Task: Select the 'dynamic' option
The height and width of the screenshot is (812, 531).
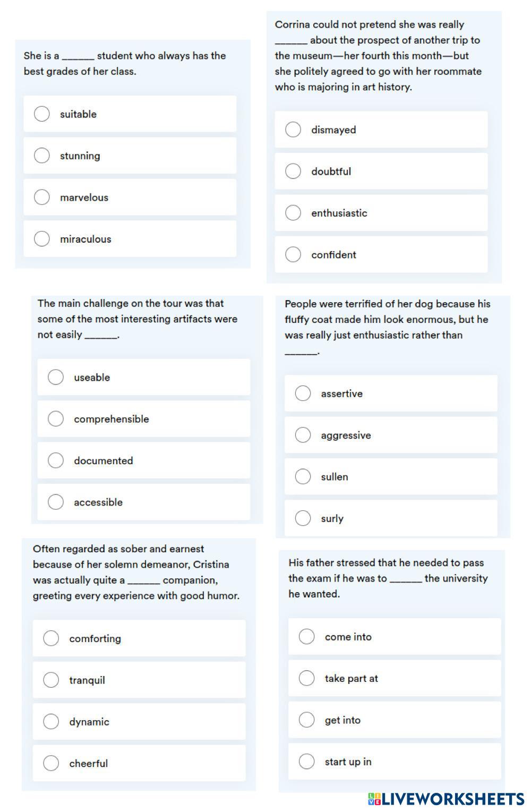Action: click(x=51, y=722)
